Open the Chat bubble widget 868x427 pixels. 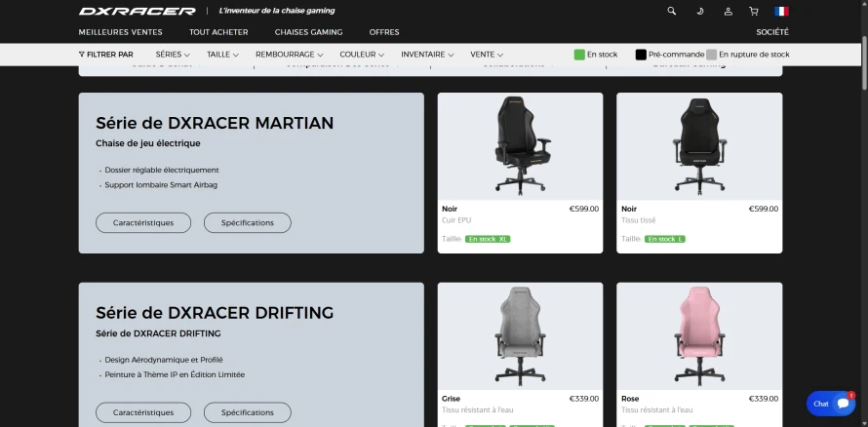tap(831, 404)
